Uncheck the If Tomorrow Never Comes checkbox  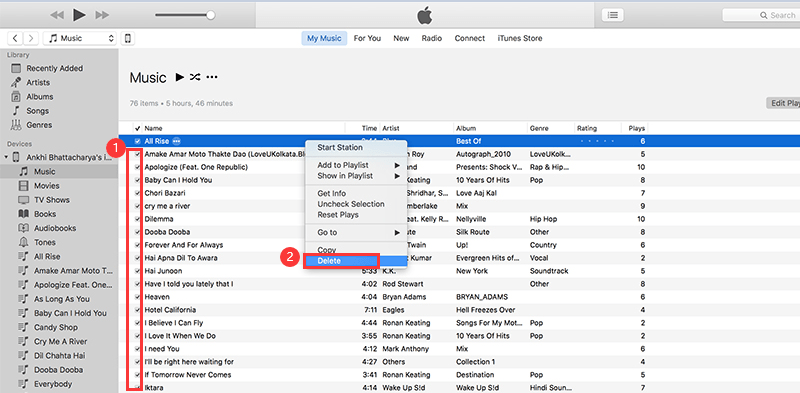pyautogui.click(x=137, y=375)
